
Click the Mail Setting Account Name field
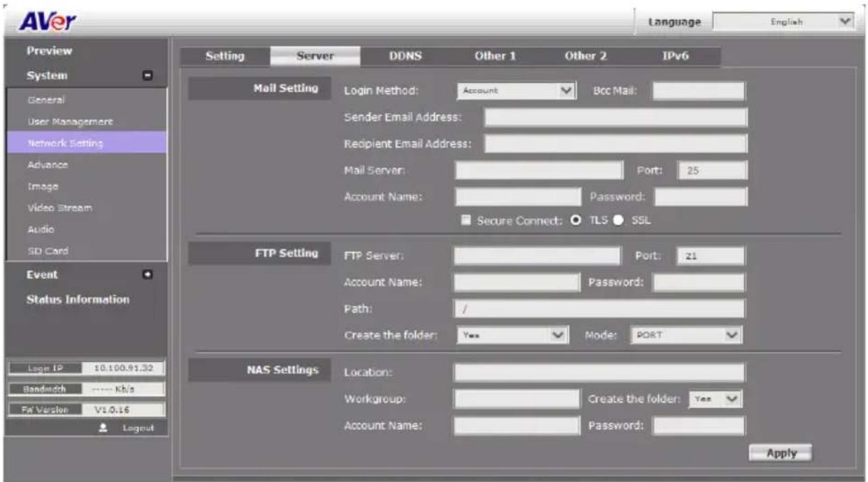[x=517, y=197]
